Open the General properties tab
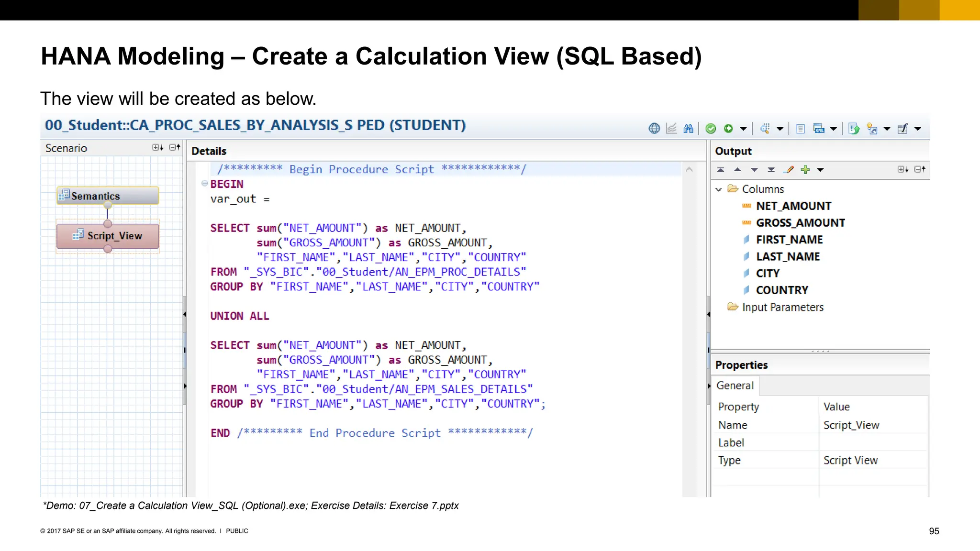Image resolution: width=980 pixels, height=551 pixels. [735, 386]
